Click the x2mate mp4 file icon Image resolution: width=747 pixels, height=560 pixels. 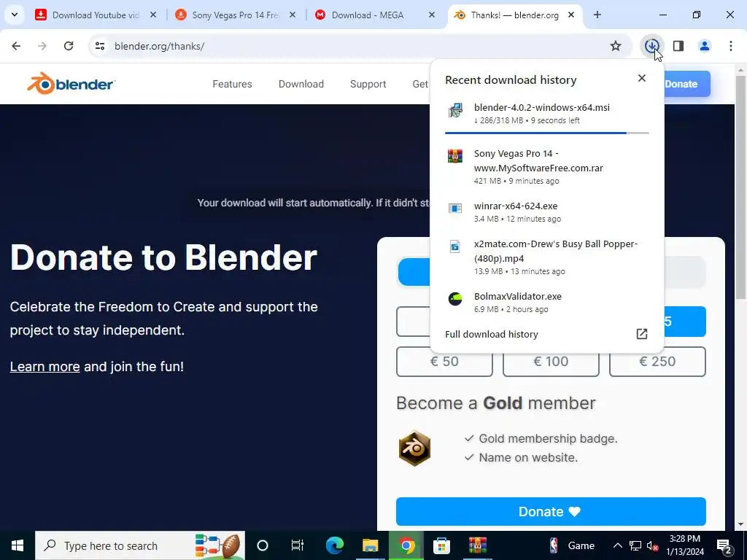click(455, 246)
